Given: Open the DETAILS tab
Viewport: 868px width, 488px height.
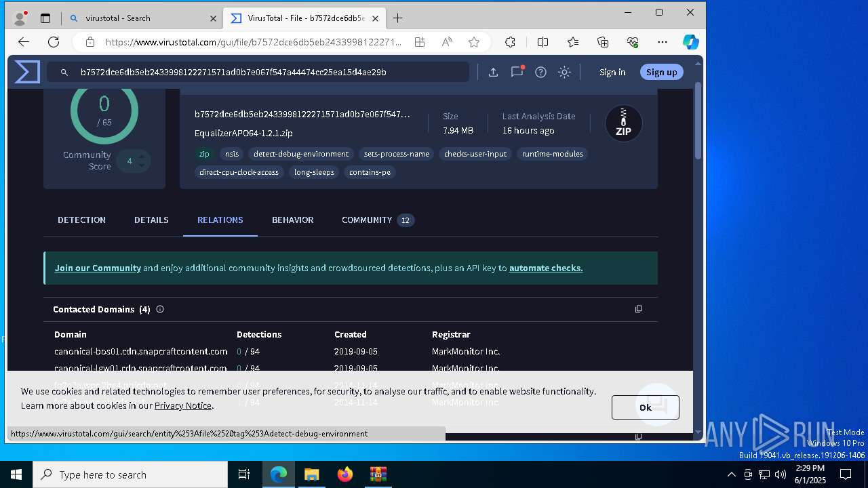Looking at the screenshot, I should (151, 220).
